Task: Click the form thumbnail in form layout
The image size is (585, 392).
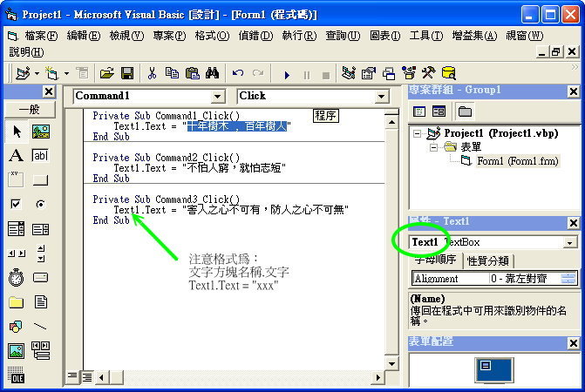Action: tap(493, 369)
